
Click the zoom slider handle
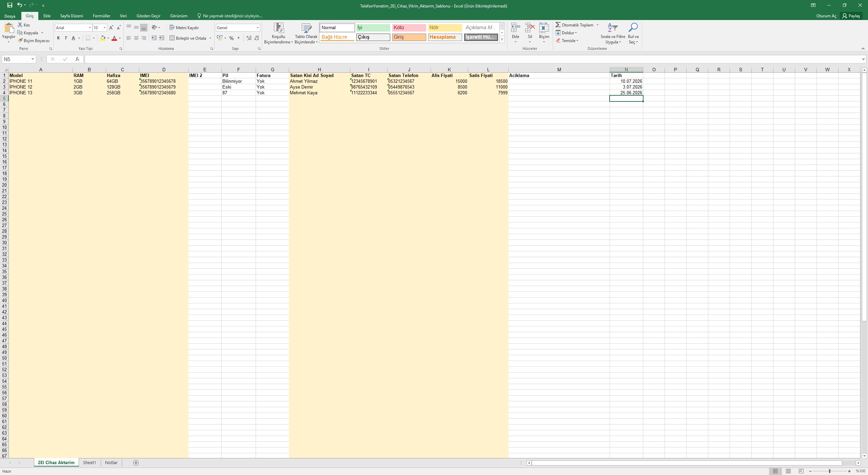point(830,471)
